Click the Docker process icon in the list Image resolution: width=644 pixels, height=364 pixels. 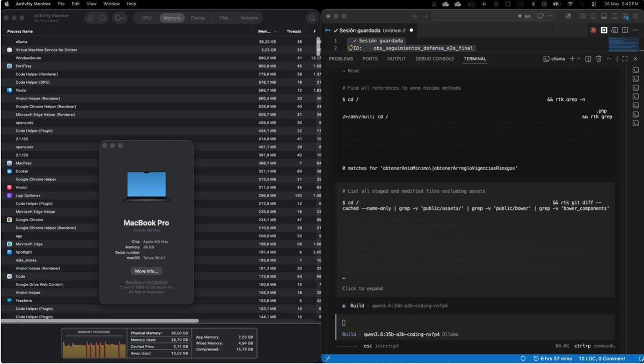coord(9,171)
